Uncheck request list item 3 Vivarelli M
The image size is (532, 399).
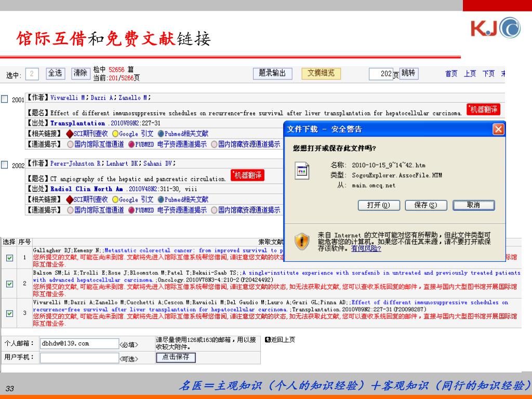coord(9,313)
